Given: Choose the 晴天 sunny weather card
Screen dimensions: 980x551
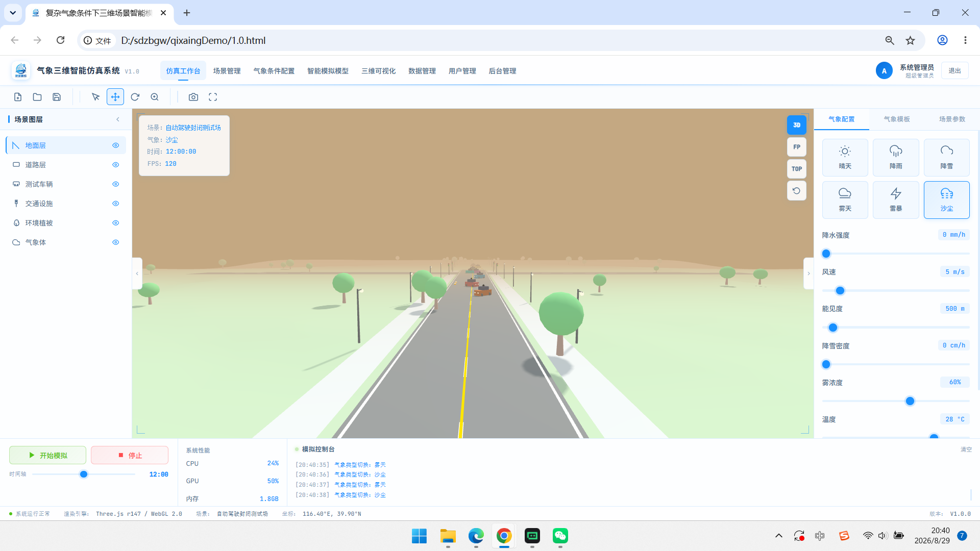Looking at the screenshot, I should tap(845, 158).
